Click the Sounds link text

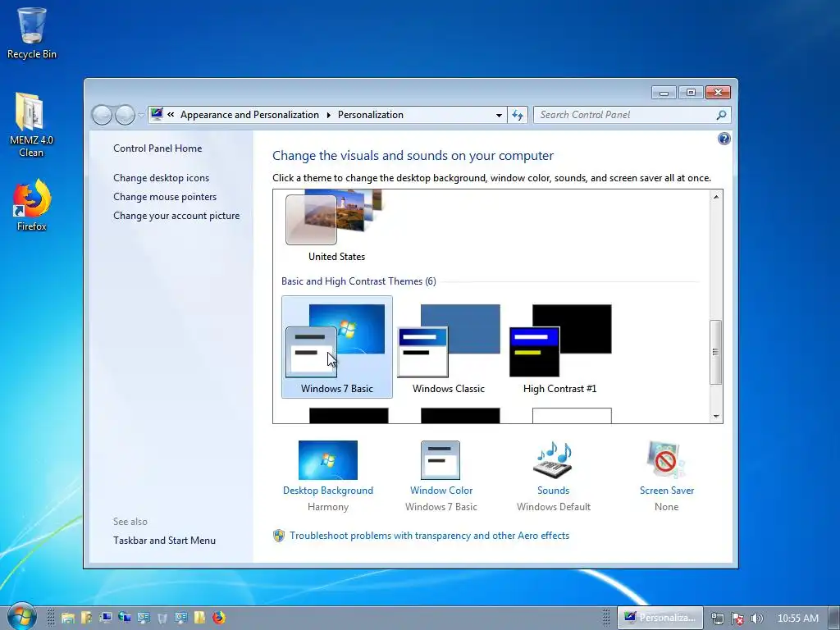point(554,491)
